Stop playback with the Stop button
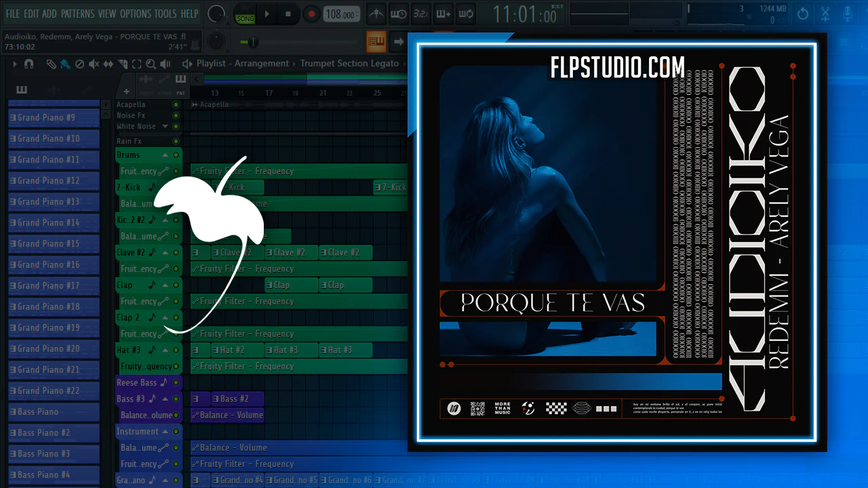 point(288,14)
